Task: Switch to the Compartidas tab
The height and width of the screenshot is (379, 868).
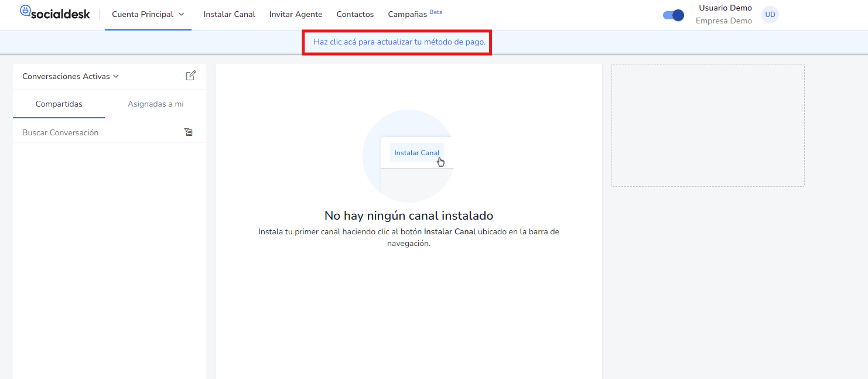Action: pos(59,104)
